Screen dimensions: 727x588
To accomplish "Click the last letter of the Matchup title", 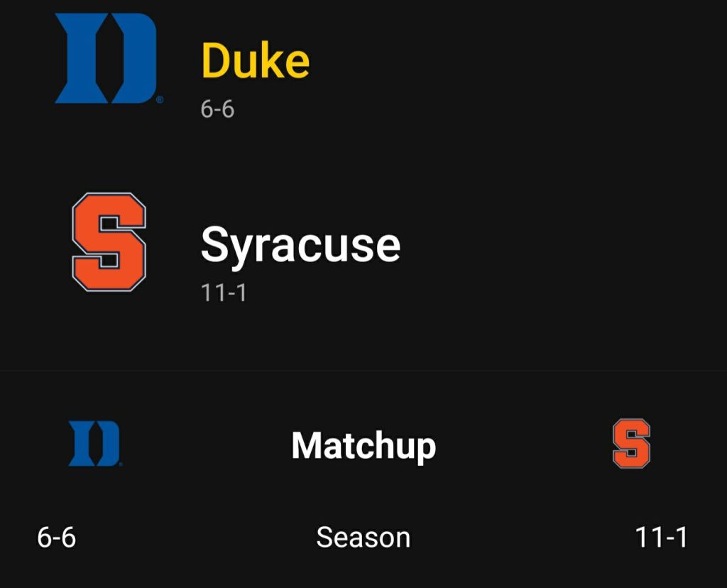I will [423, 449].
